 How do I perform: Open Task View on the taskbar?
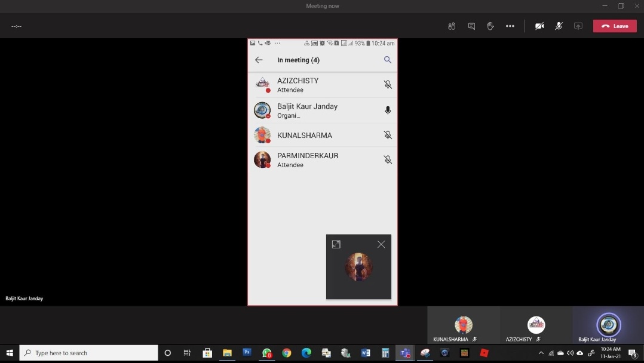pos(188,353)
